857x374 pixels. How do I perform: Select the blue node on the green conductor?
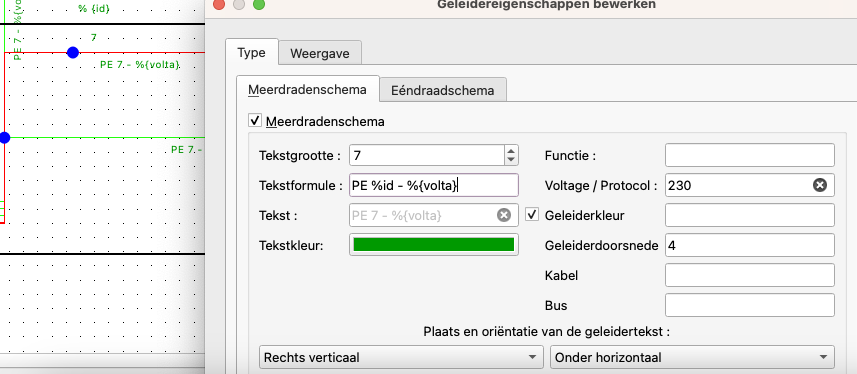[4, 138]
